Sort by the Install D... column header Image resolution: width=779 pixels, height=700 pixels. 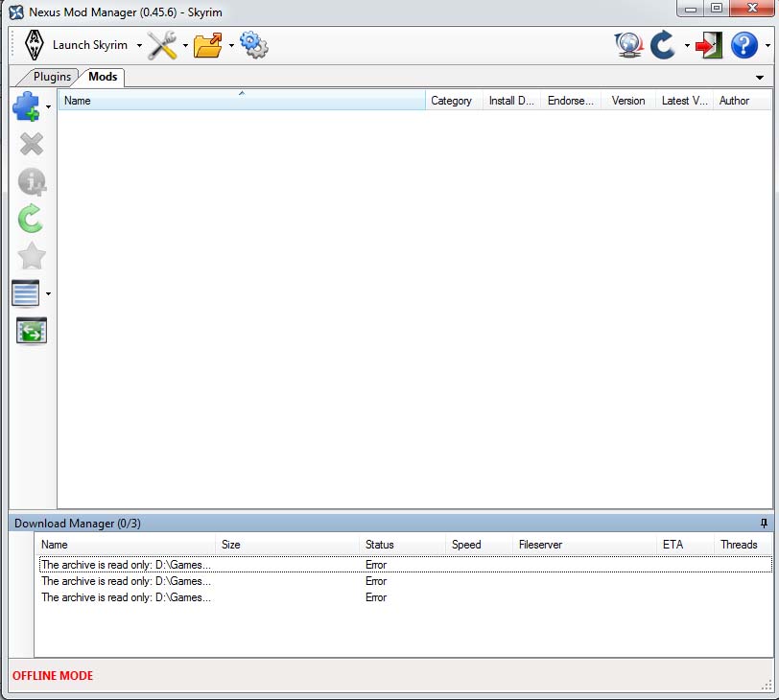click(511, 101)
